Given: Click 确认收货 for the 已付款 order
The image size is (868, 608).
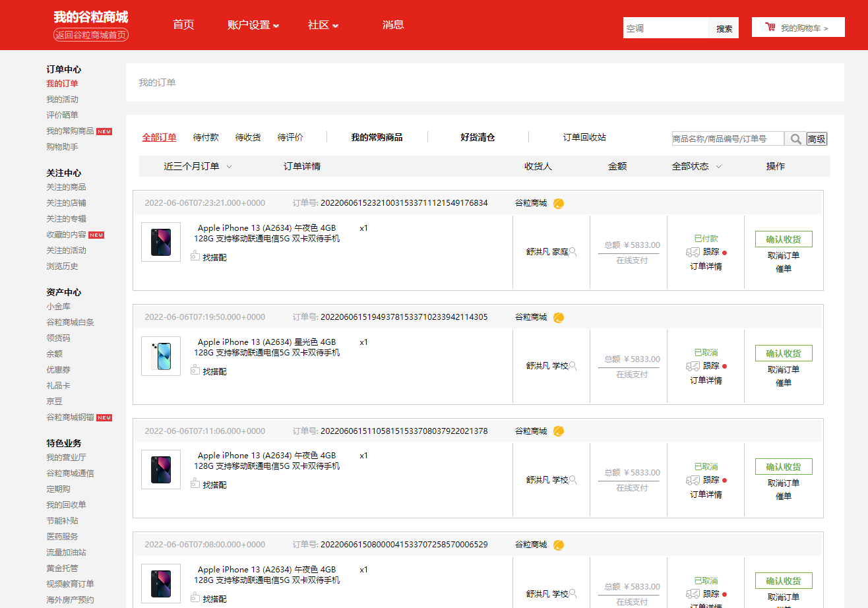Looking at the screenshot, I should pos(784,239).
